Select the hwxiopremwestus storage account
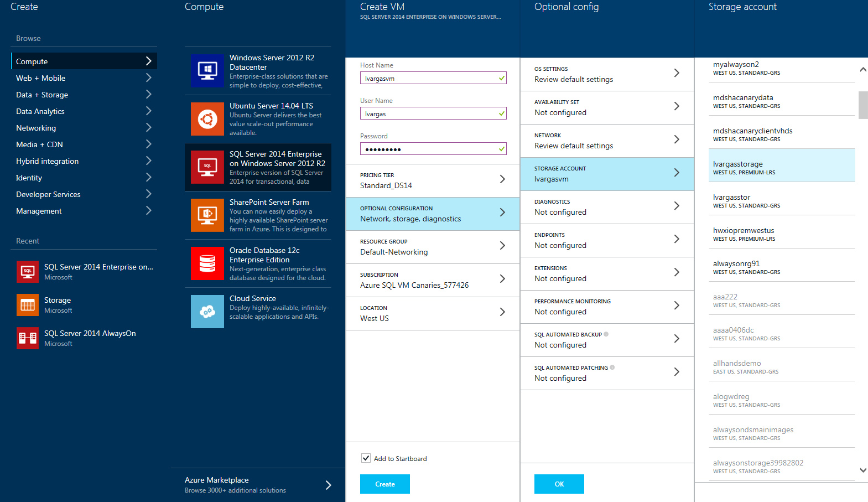Screen dimensions: 868x502 click(781, 232)
